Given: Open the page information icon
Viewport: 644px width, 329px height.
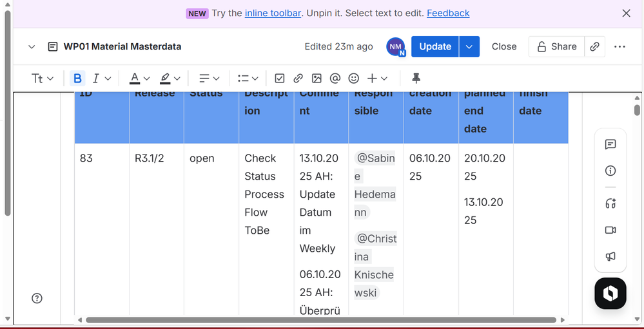Looking at the screenshot, I should [610, 171].
